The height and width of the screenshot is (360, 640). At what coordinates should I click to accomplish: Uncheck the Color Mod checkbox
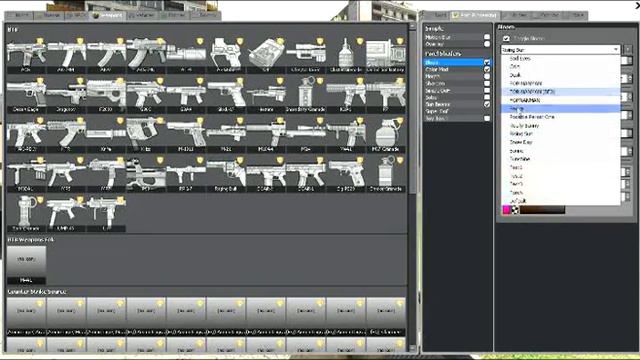pyautogui.click(x=487, y=69)
